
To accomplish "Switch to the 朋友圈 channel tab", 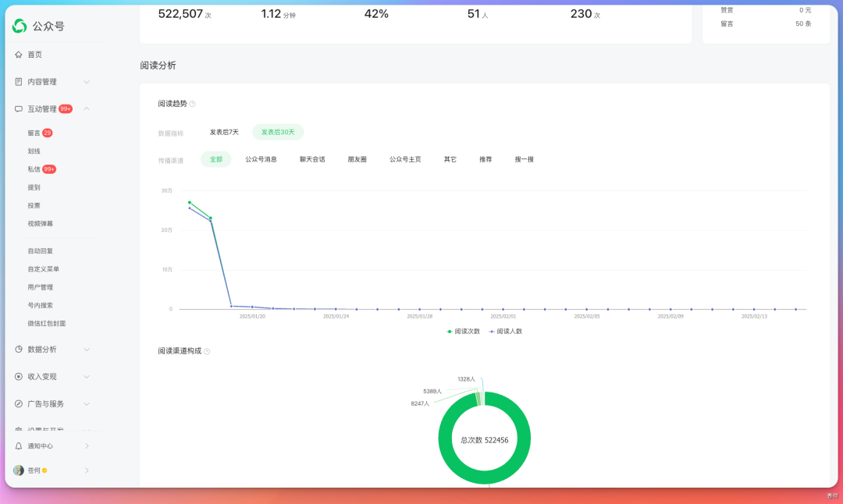I will (357, 160).
